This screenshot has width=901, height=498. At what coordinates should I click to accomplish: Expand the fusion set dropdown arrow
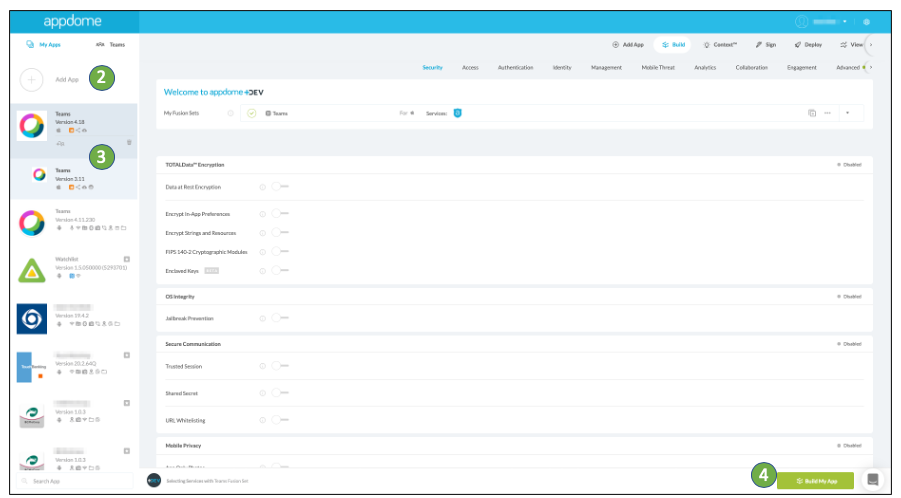point(848,113)
